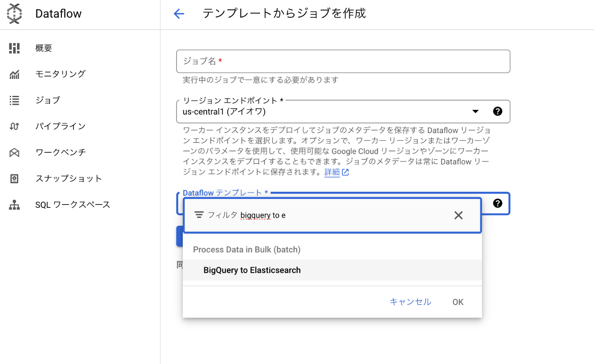Screen dimensions: 594x364
Task: Click Process Data in Bulk (batch) heading
Action: (247, 249)
